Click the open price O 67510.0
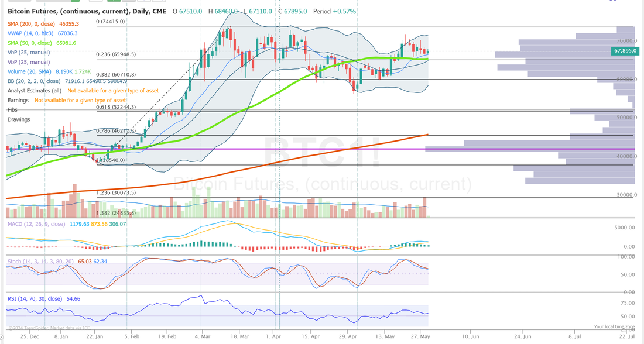Viewport: 644px width, 344px height. pyautogui.click(x=187, y=12)
